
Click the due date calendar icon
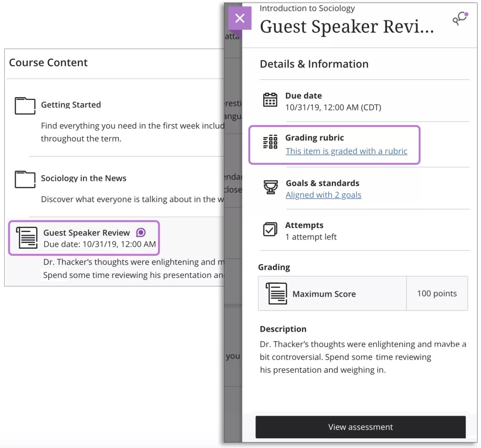270,100
